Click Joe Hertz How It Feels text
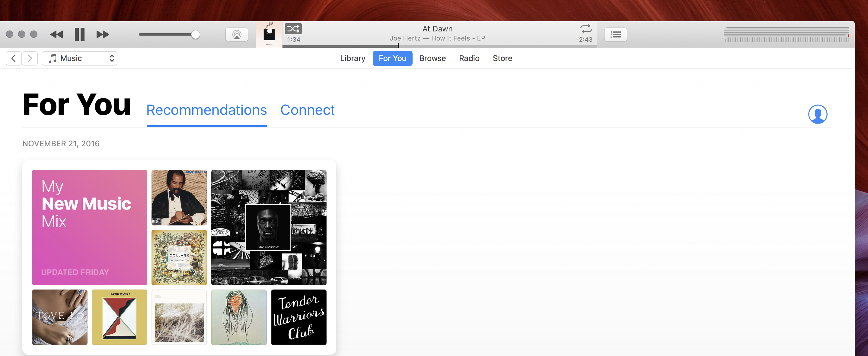The image size is (868, 356). pyautogui.click(x=437, y=38)
